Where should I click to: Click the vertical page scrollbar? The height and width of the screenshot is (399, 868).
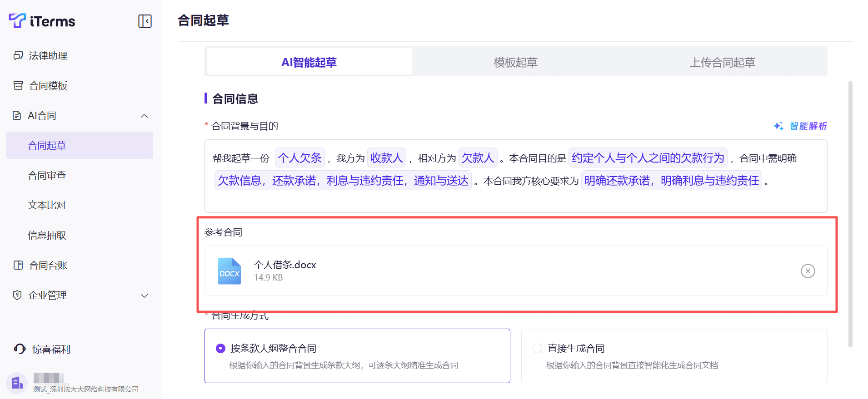pyautogui.click(x=850, y=213)
